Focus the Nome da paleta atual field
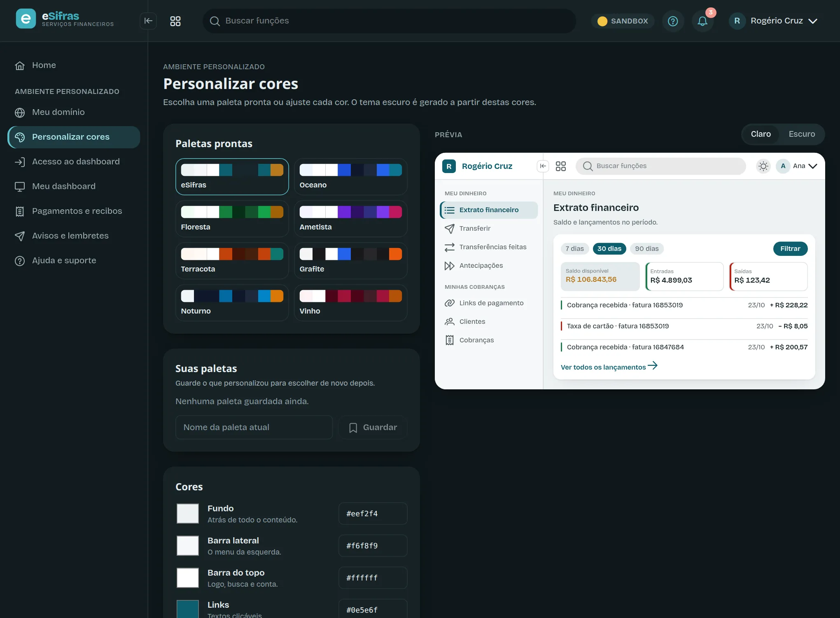Viewport: 840px width, 618px height. click(x=254, y=428)
